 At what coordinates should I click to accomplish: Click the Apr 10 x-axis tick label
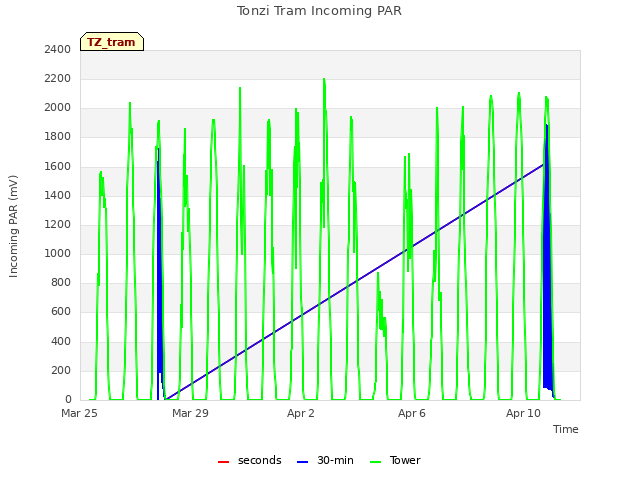click(x=523, y=413)
